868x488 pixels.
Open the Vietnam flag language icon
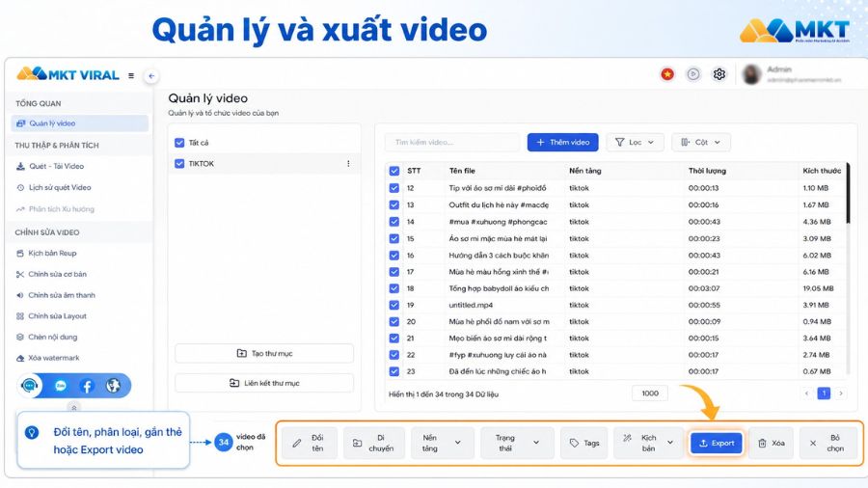[667, 73]
